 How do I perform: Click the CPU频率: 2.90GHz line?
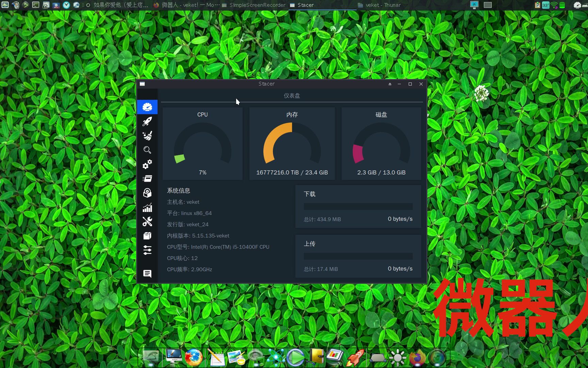tap(189, 270)
